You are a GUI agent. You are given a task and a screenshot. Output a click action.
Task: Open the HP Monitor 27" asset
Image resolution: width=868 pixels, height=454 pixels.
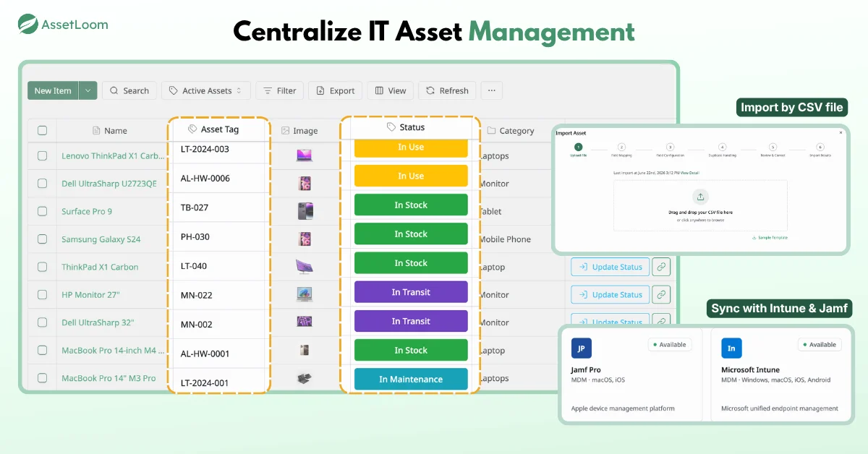click(x=90, y=295)
